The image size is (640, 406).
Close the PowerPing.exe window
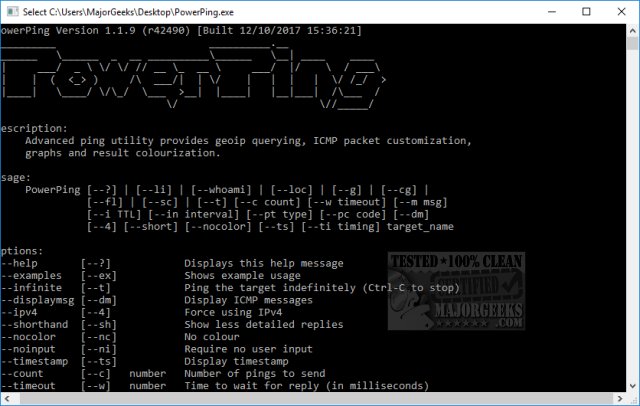point(621,12)
